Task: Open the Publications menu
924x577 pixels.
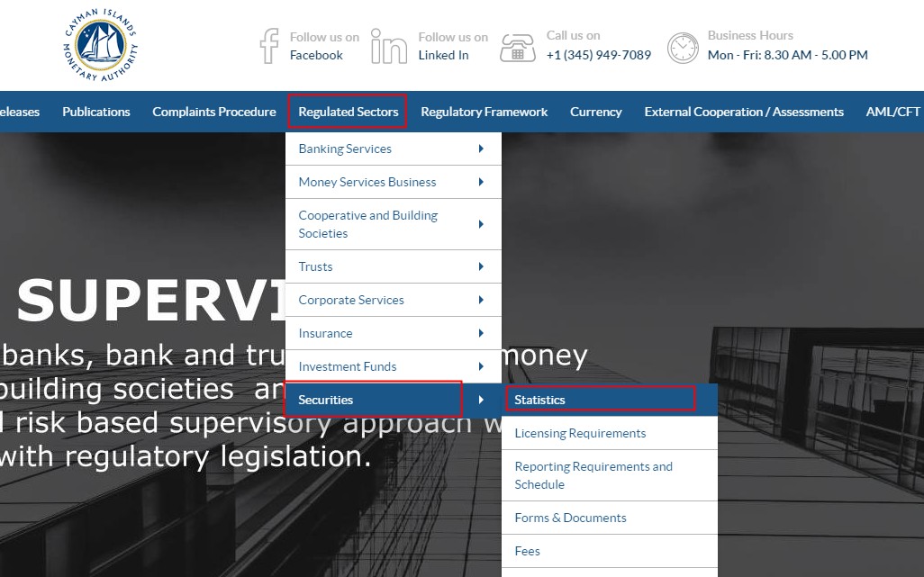Action: [x=95, y=112]
